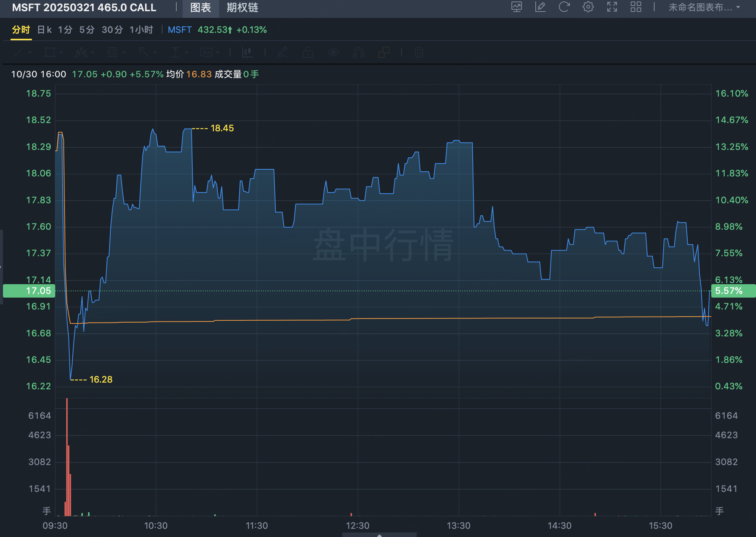
Task: Toggle drawing visibility with the eye icon
Action: pos(333,53)
